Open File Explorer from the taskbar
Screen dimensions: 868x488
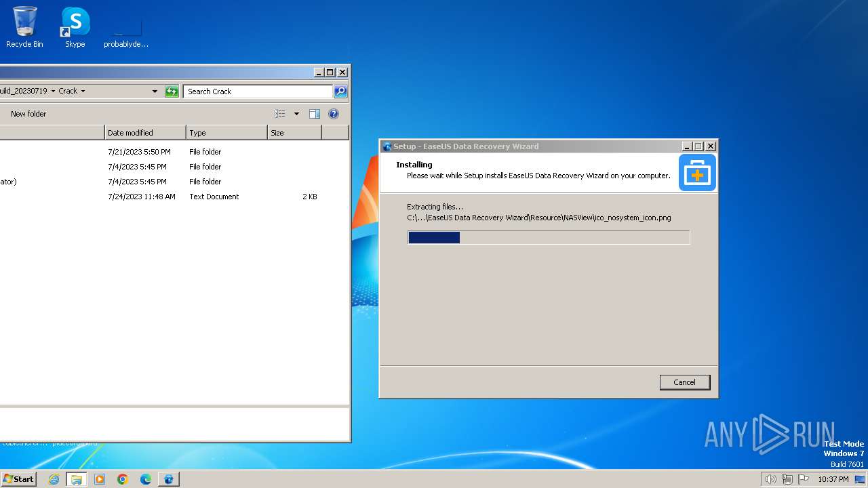(77, 479)
